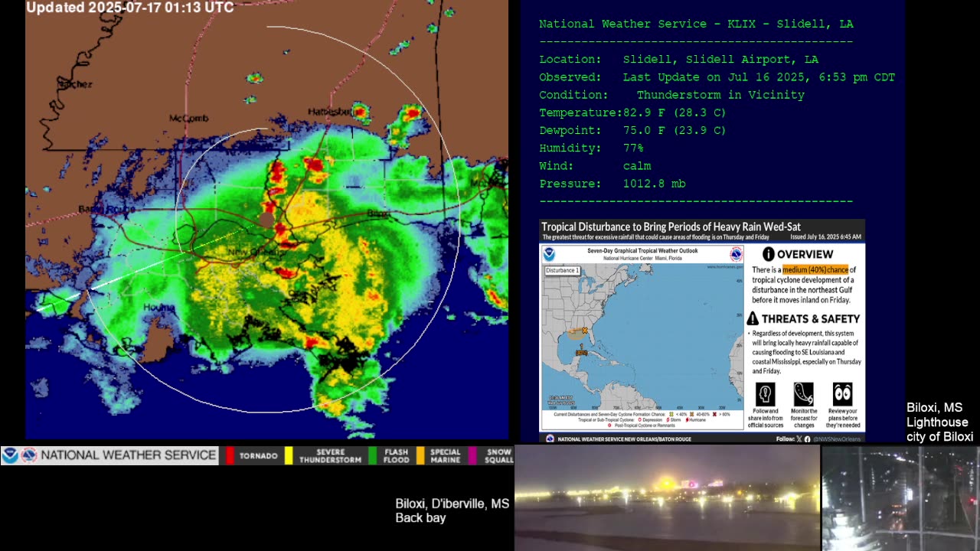Click the NWS emblem beside the NOAA logo in the banner
This screenshot has width=980, height=551.
(x=29, y=455)
